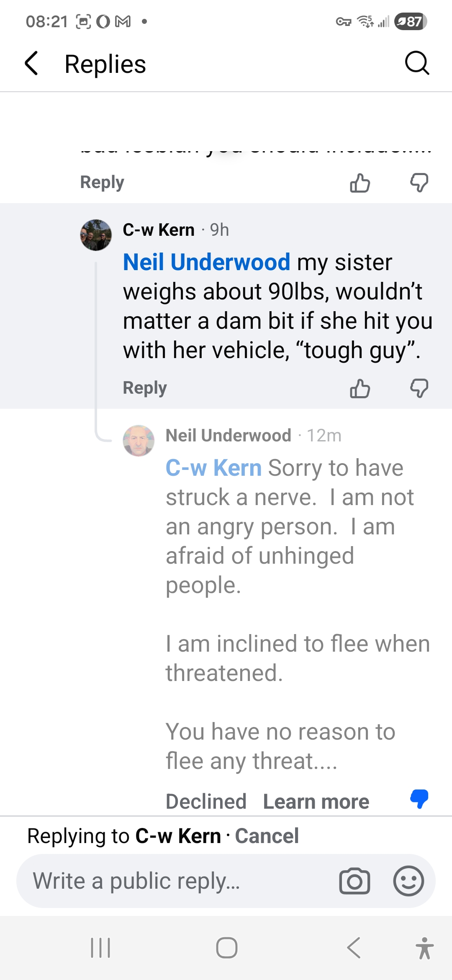This screenshot has width=452, height=980.
Task: Remove dislike on Neil Underwood's reply
Action: coord(419,799)
